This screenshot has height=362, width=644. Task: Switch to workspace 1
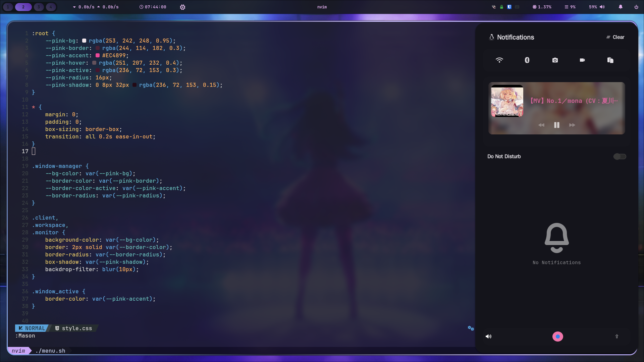coord(8,7)
